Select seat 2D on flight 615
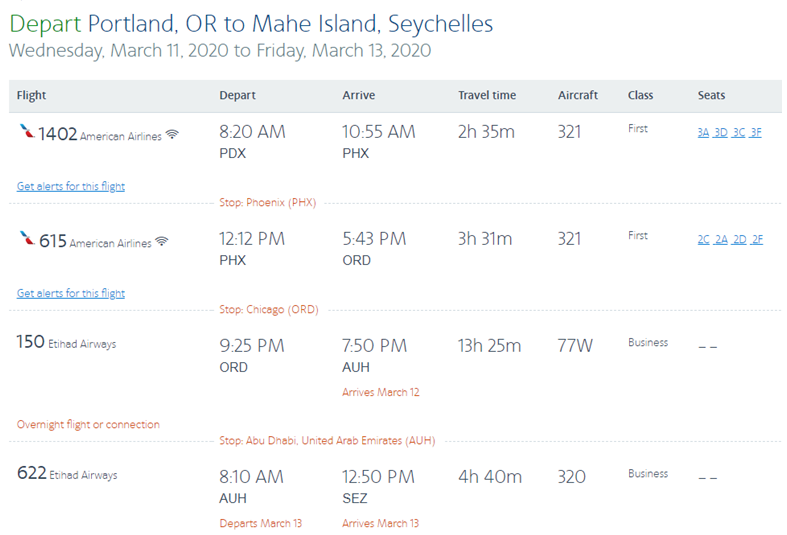Screen dimensions: 787x535 pyautogui.click(x=739, y=239)
